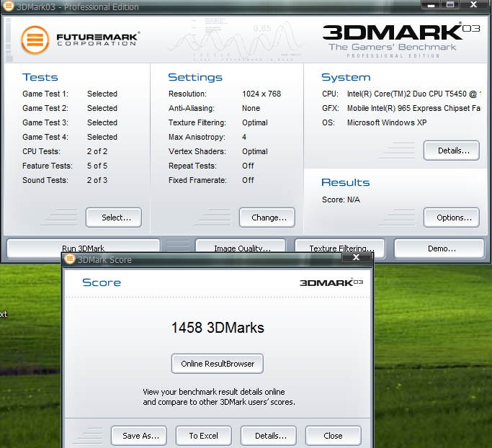Click the System section heading
The width and height of the screenshot is (492, 448).
click(x=346, y=77)
